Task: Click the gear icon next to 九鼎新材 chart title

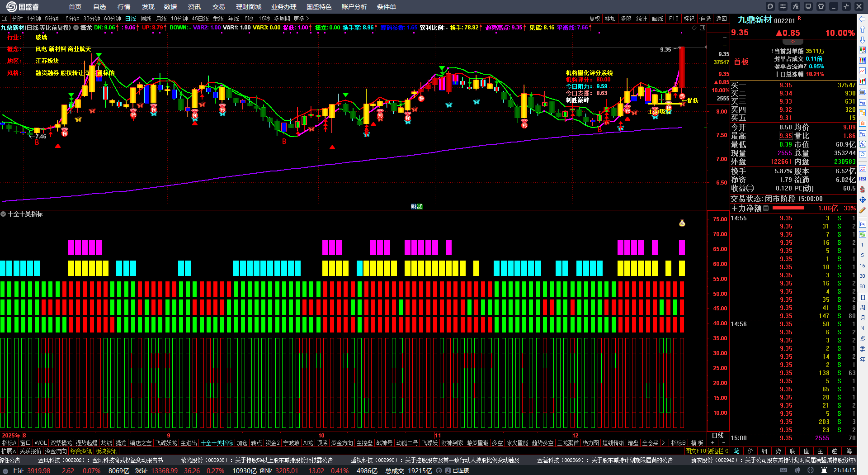Action: click(76, 28)
